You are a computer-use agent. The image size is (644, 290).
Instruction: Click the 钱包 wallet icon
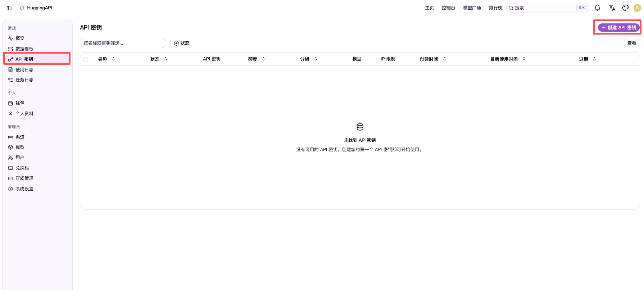click(10, 103)
